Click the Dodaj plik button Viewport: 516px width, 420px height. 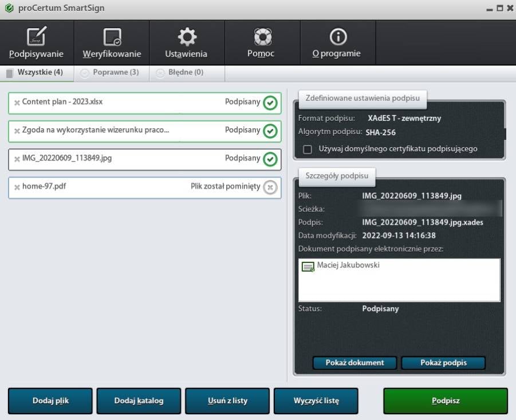click(50, 401)
